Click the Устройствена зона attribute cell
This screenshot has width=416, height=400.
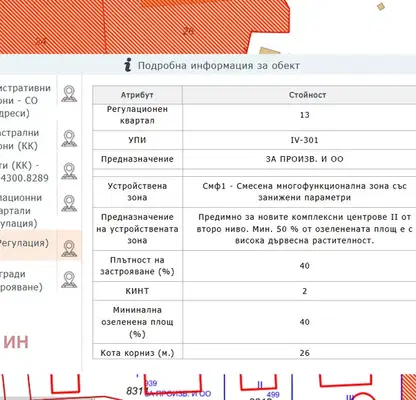pyautogui.click(x=137, y=192)
